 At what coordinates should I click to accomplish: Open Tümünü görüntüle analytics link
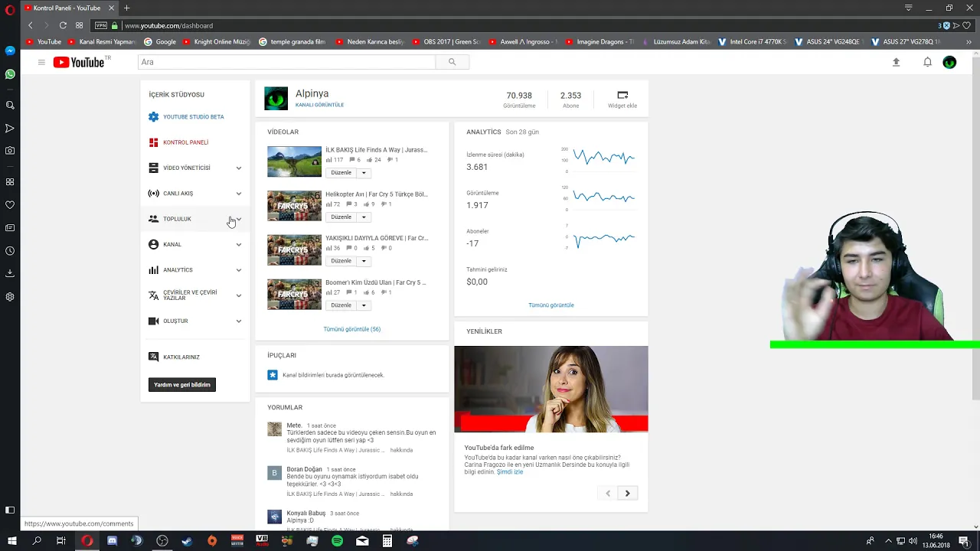click(551, 305)
